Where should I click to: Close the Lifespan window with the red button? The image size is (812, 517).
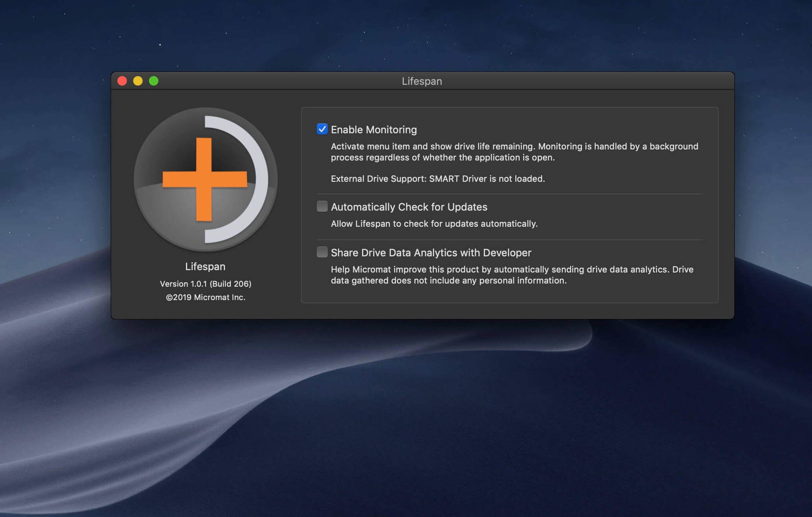[x=122, y=81]
